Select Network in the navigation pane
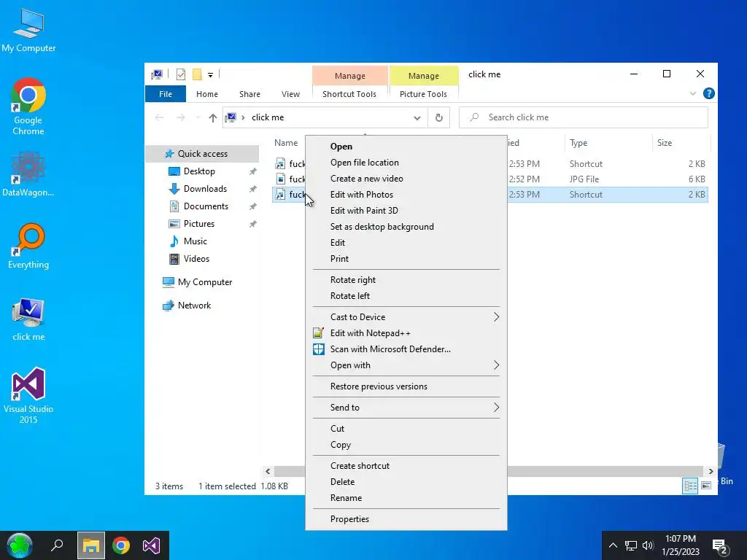 pos(194,306)
